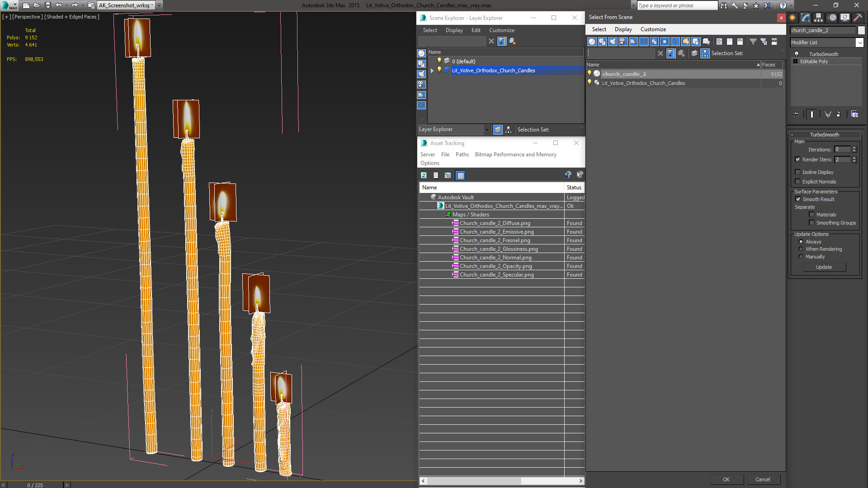Image resolution: width=868 pixels, height=488 pixels.
Task: Click the Layer Explorer filter icon
Action: pos(502,41)
